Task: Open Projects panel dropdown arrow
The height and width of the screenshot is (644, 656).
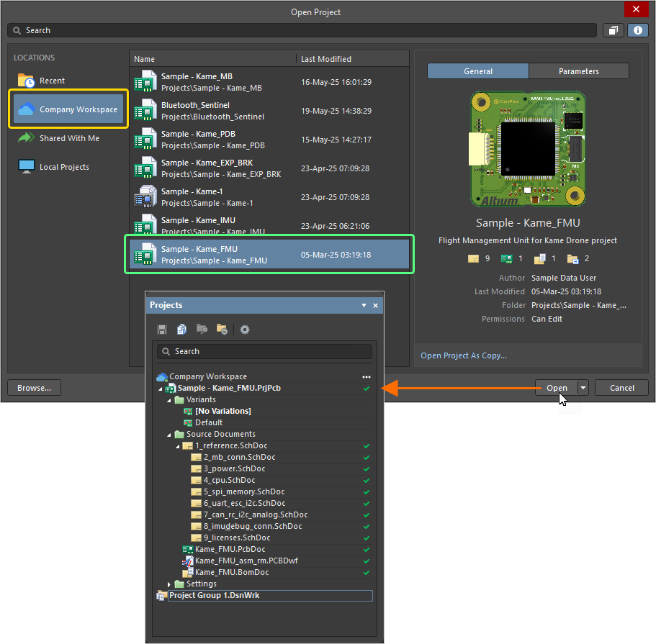Action: 364,306
